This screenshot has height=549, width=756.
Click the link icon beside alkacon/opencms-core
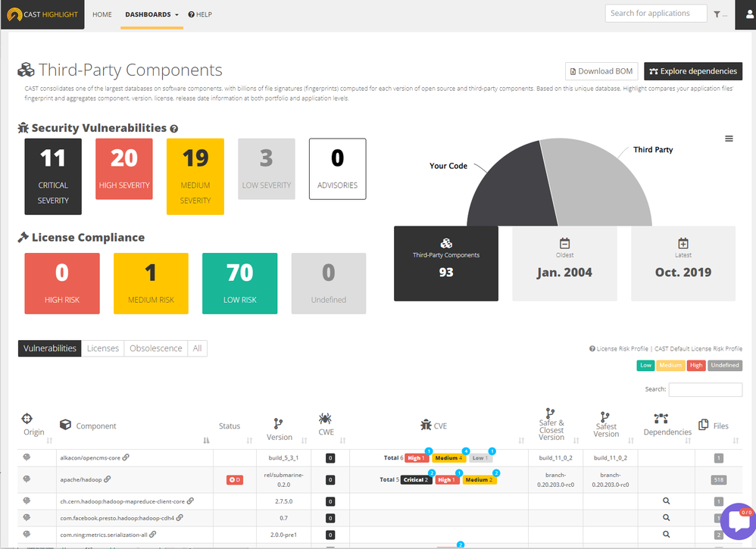pyautogui.click(x=126, y=457)
